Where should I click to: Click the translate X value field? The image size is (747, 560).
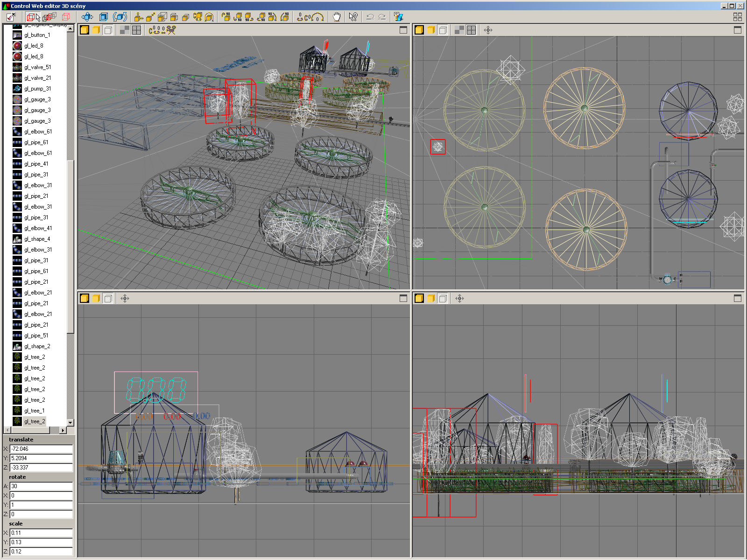(41, 449)
